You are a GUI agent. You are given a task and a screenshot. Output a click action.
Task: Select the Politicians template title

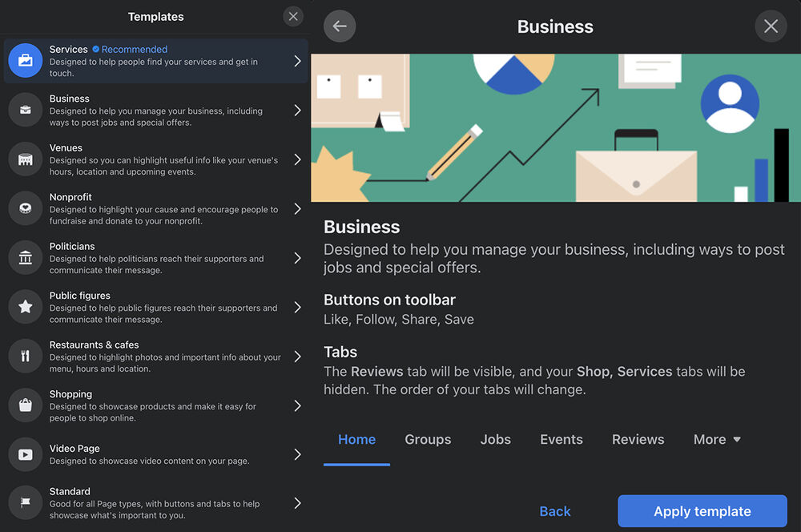pos(72,246)
